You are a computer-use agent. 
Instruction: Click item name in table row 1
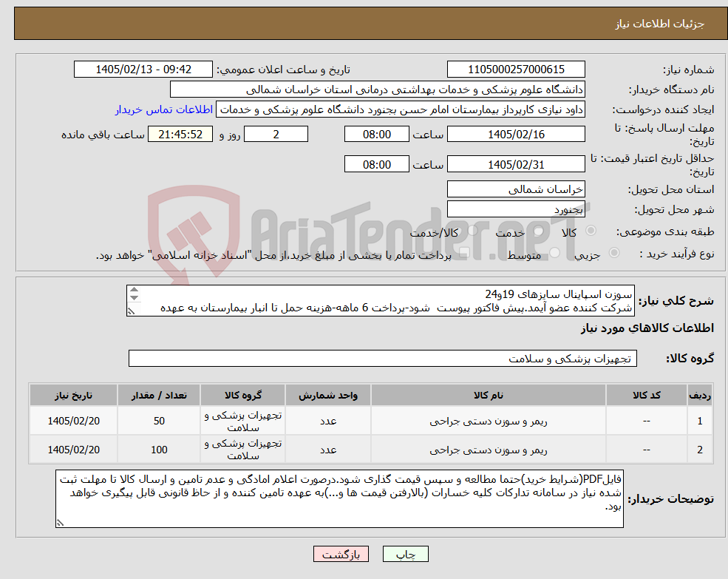[488, 421]
